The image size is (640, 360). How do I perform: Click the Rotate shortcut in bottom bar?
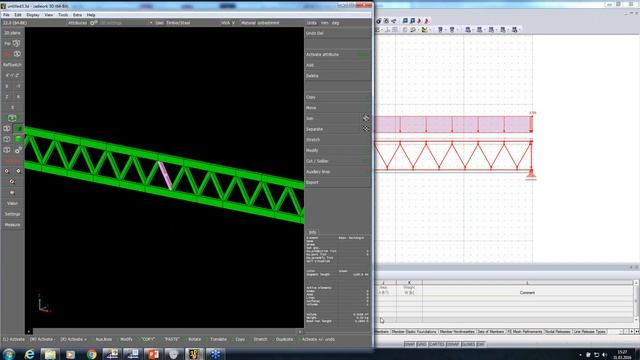[194, 339]
